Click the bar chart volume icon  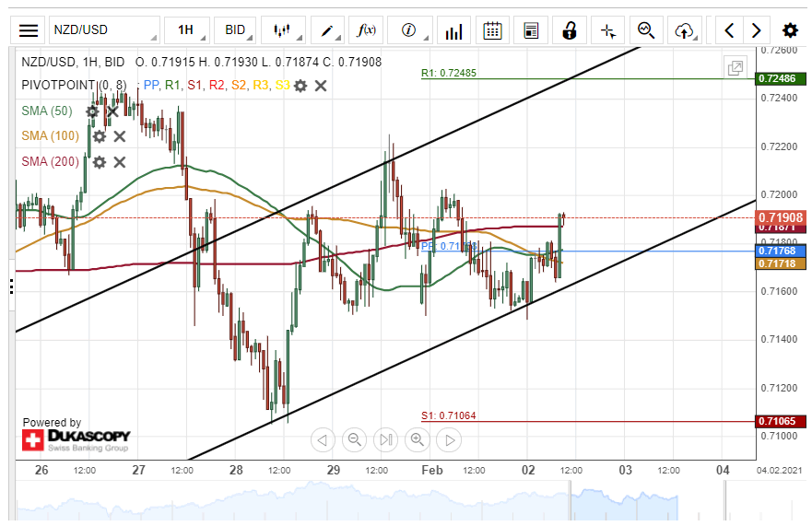pyautogui.click(x=453, y=30)
